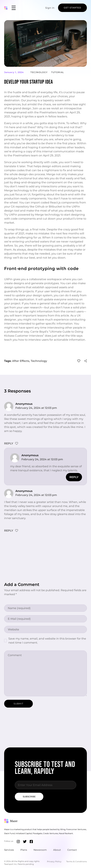Go to Newsroom in the footer menu
Screen dimensions: 91x868
tap(40, 850)
